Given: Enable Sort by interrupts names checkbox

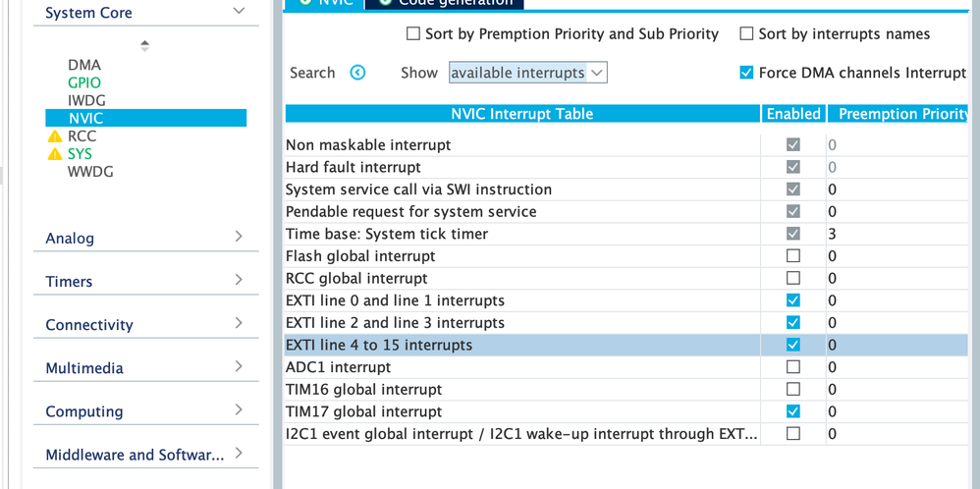Looking at the screenshot, I should pyautogui.click(x=746, y=33).
